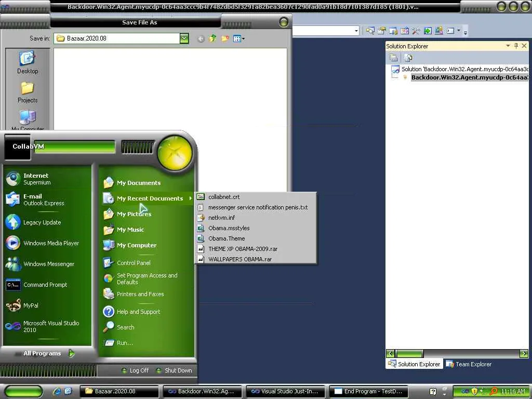Go up one level in Save dialog
Viewport: 532px width, 399px height.
212,38
